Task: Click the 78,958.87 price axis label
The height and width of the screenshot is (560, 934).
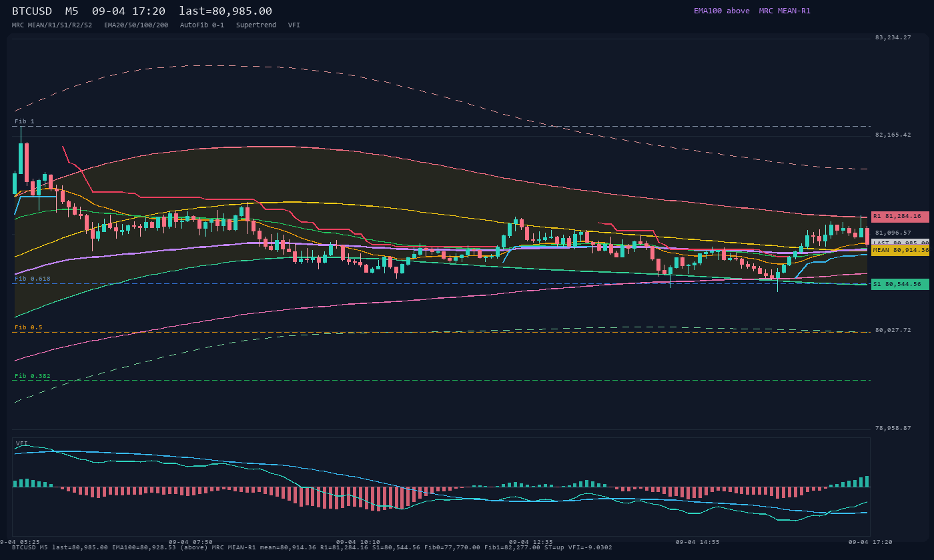Action: [x=893, y=428]
